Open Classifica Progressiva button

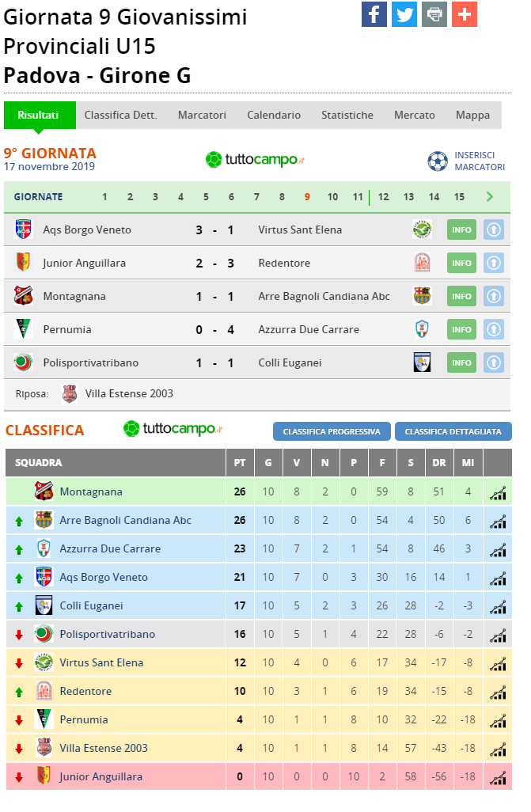pos(332,431)
